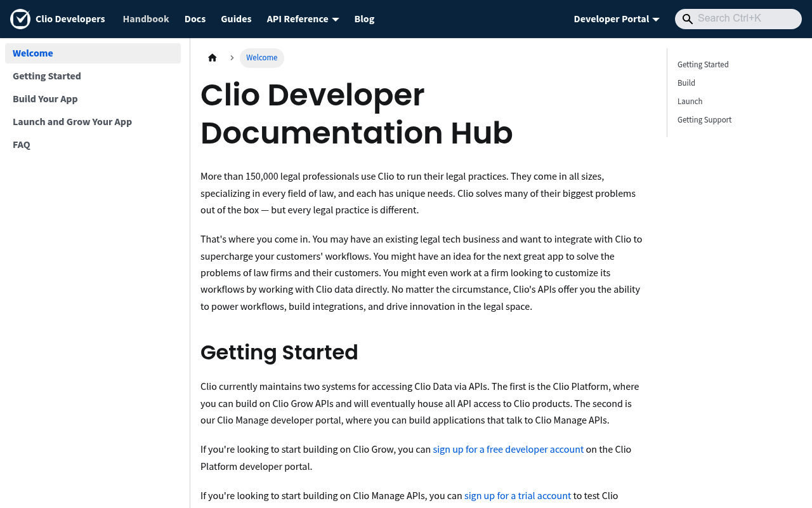Jump to Getting Support in table of contents
The image size is (812, 508).
[x=704, y=120]
